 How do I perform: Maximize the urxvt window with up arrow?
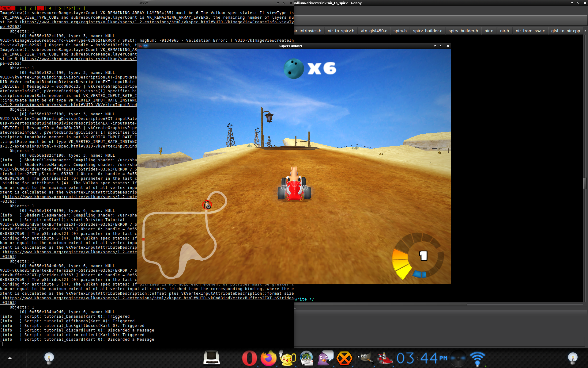click(x=284, y=3)
